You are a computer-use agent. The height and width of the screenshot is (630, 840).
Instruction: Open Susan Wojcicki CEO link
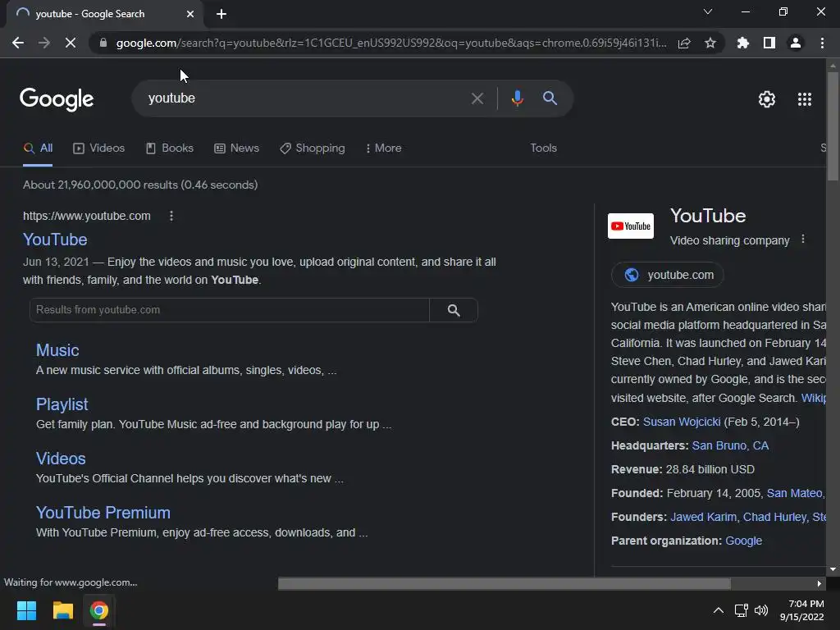[682, 422]
